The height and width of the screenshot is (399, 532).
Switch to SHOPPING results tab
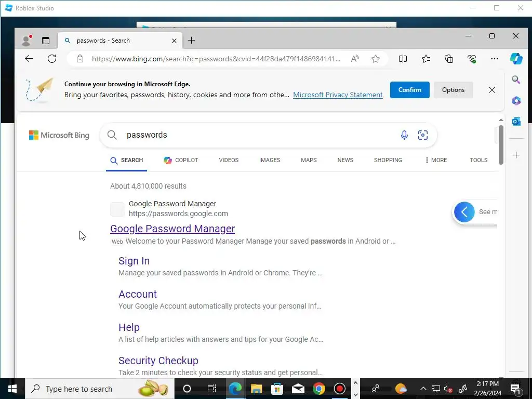tap(388, 160)
